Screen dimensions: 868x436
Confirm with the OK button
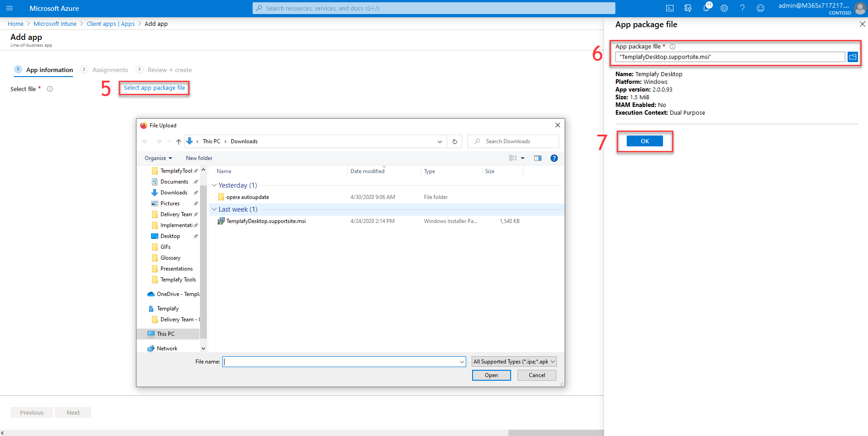point(644,141)
